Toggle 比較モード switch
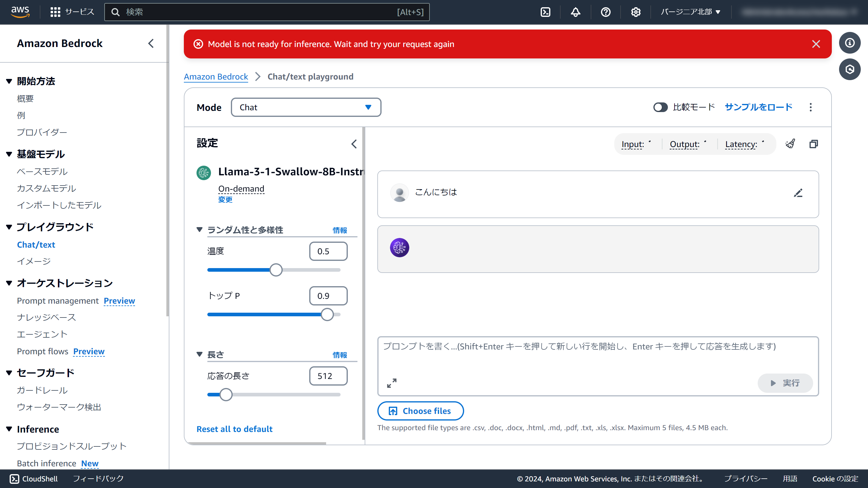 [660, 107]
